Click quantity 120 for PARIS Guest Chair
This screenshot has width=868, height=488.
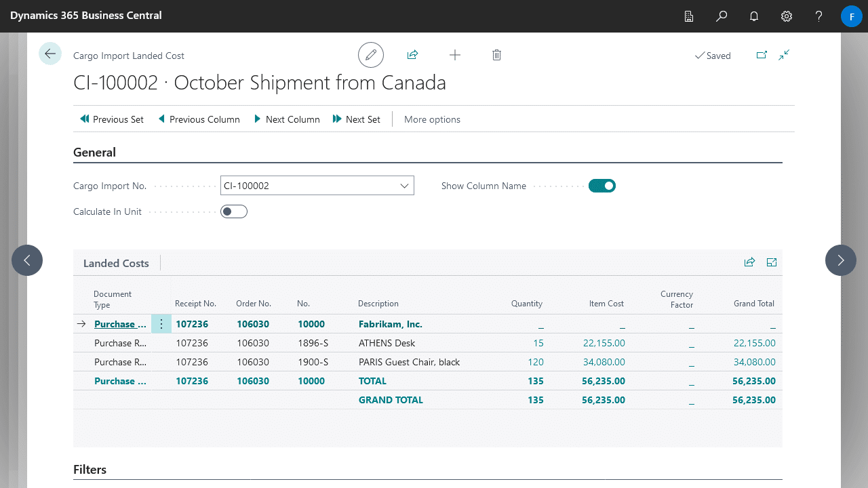tap(536, 362)
